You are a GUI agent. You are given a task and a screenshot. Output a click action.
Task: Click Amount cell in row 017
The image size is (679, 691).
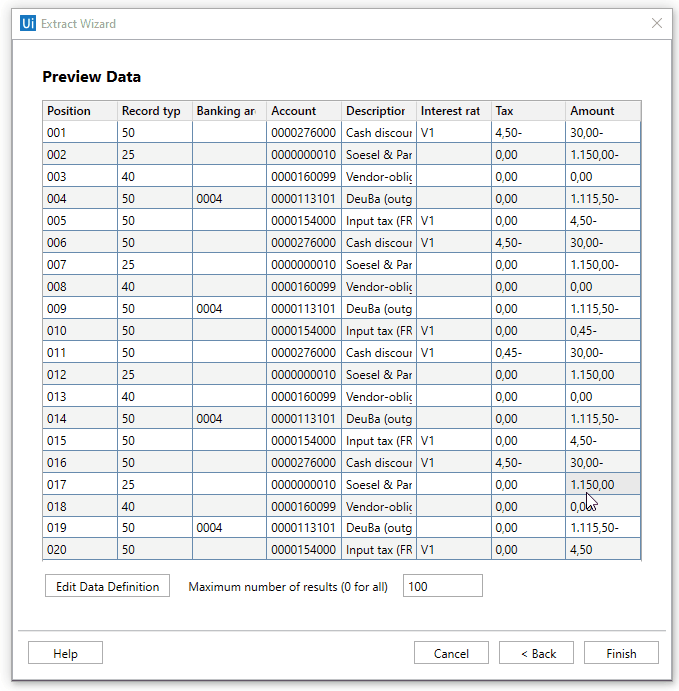coord(603,484)
